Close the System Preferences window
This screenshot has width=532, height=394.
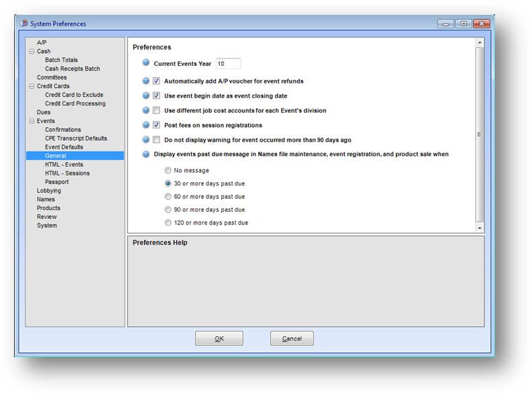[x=482, y=24]
